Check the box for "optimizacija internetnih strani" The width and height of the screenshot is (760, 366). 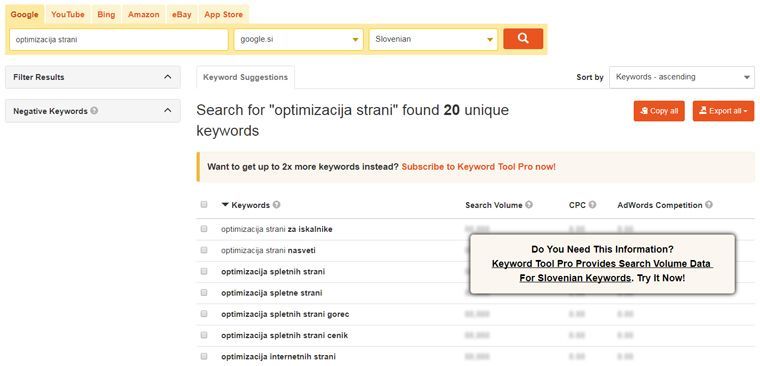coord(204,356)
